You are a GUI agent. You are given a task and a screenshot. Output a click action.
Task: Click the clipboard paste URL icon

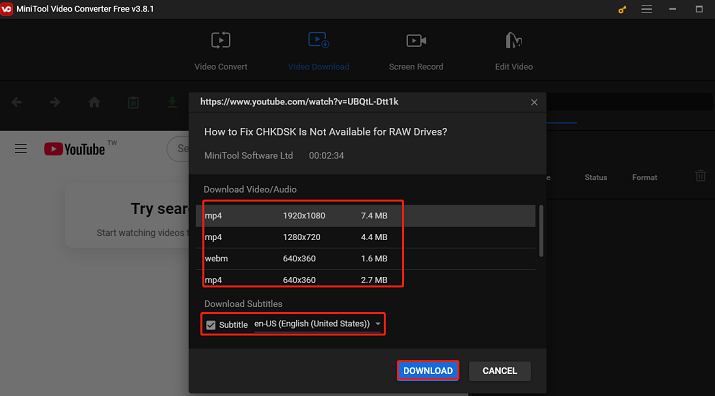(133, 102)
